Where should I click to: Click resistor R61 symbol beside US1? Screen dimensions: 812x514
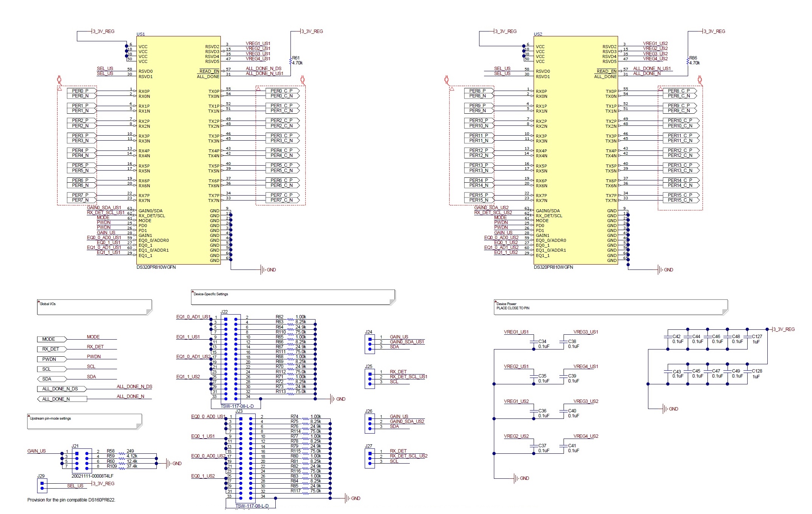290,61
